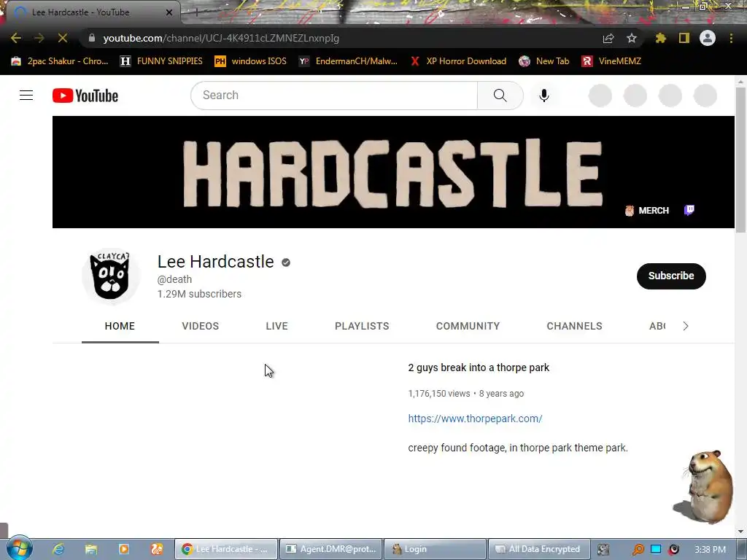Expand channel tabs with right chevron

click(x=686, y=326)
